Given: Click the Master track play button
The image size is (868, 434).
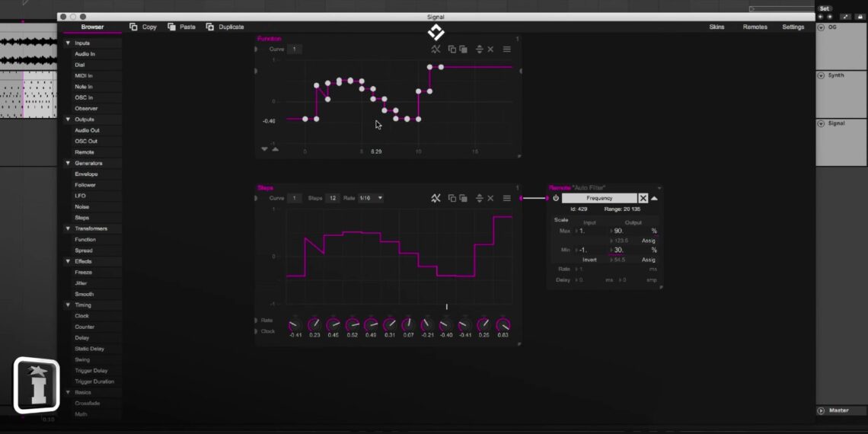Looking at the screenshot, I should (x=821, y=410).
